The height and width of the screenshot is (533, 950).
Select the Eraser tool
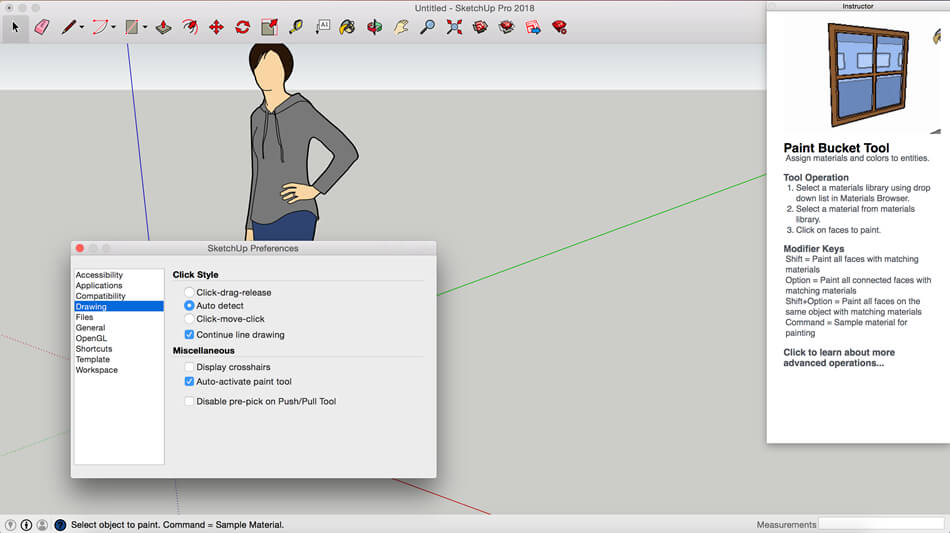tap(42, 27)
